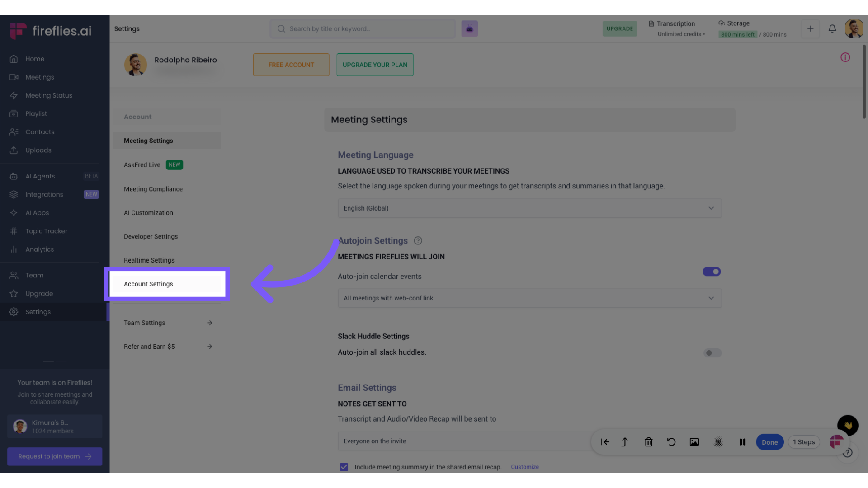Click the UPGRADE YOUR PLAN button

pos(375,65)
